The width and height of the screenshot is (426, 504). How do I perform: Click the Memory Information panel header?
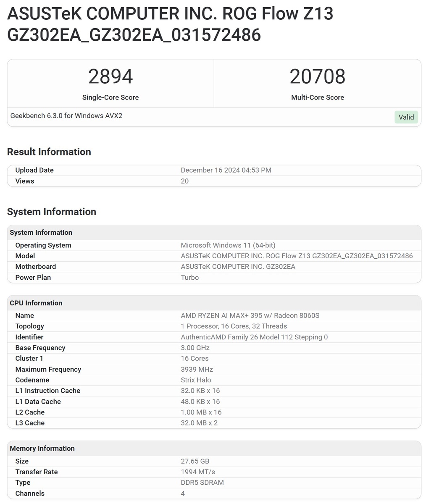pyautogui.click(x=42, y=448)
